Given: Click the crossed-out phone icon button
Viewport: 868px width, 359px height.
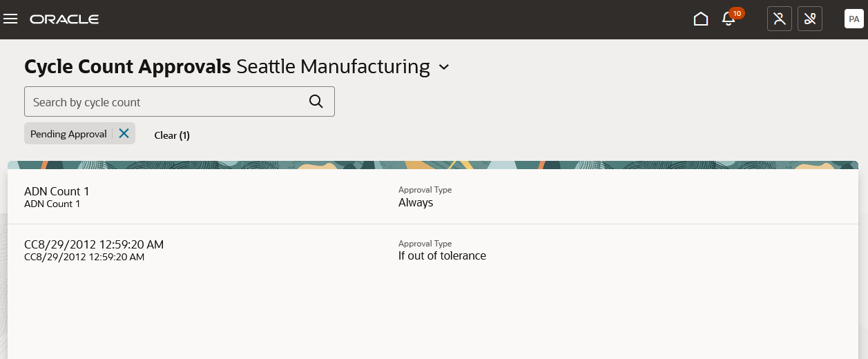Looking at the screenshot, I should 810,19.
